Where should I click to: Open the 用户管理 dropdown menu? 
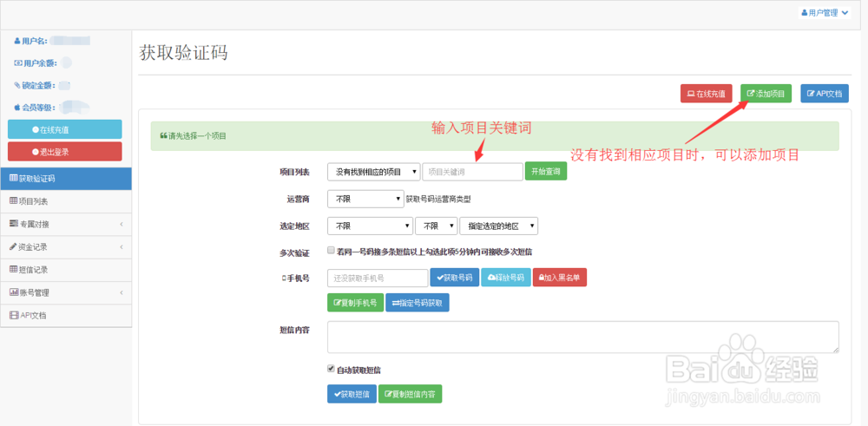pos(825,13)
